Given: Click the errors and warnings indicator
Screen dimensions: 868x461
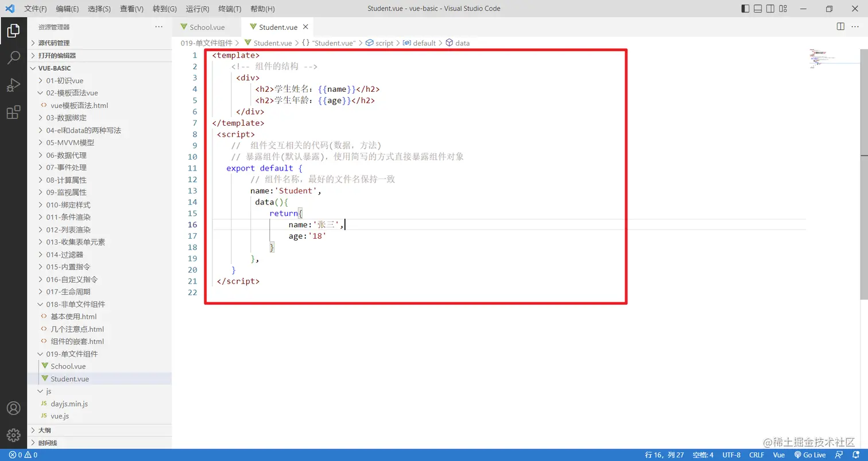Looking at the screenshot, I should coord(23,455).
